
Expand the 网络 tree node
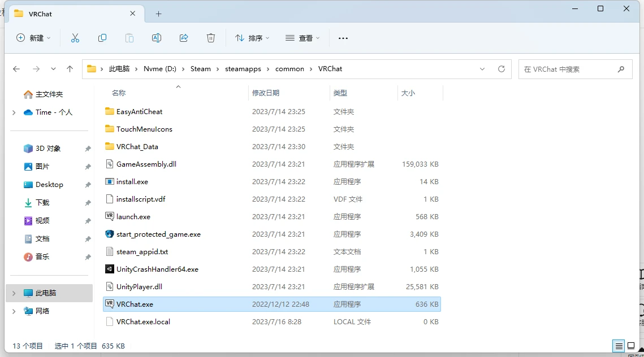coord(14,311)
